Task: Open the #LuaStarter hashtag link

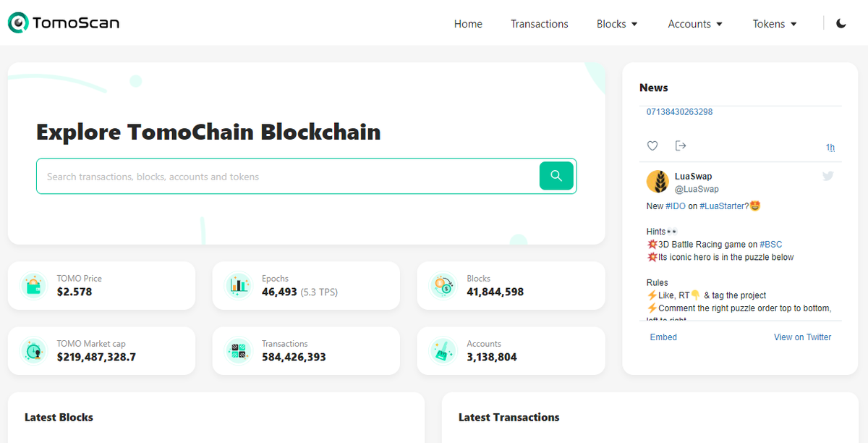Action: [x=722, y=206]
